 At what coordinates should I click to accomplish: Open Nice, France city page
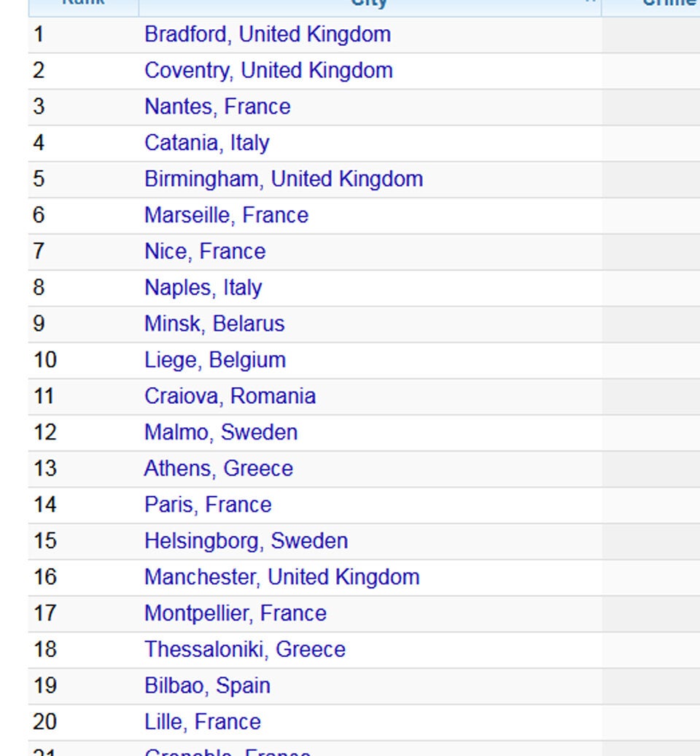(205, 252)
